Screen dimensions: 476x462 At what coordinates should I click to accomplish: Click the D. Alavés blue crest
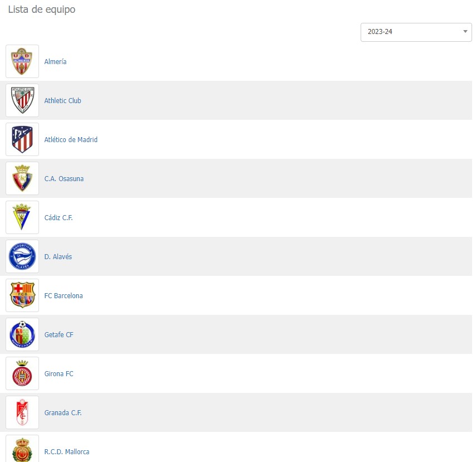(x=22, y=256)
